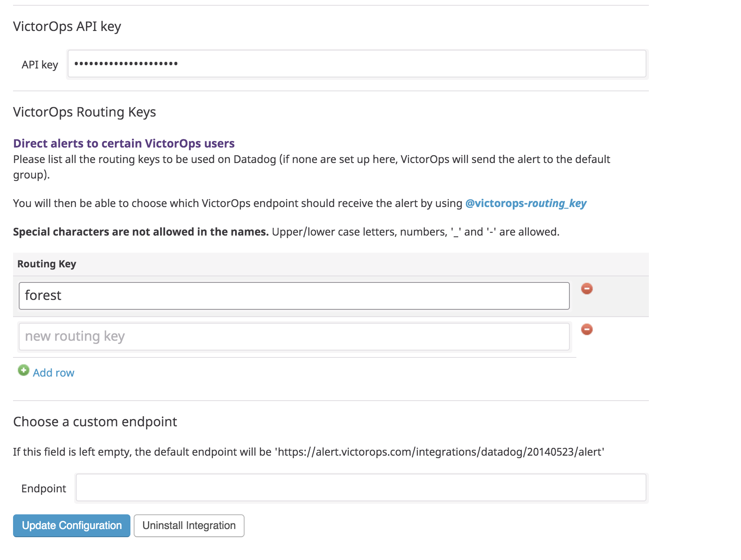Click the Add row link
The width and height of the screenshot is (741, 560).
(53, 373)
